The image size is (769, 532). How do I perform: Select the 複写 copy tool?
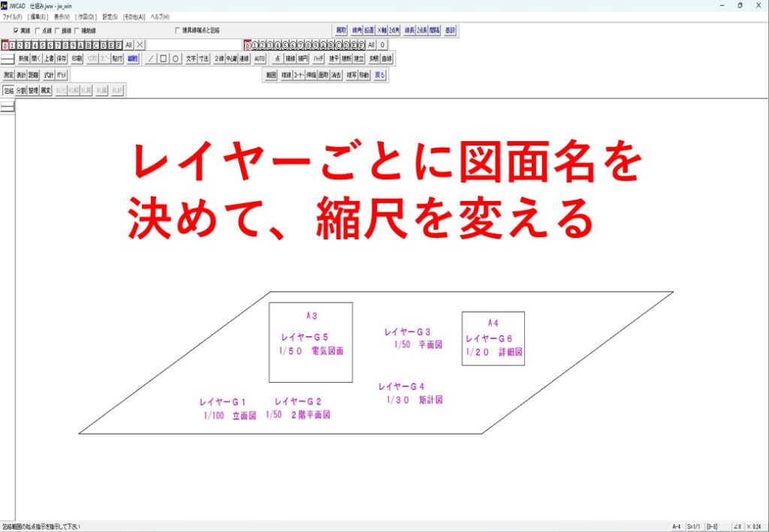coord(351,75)
